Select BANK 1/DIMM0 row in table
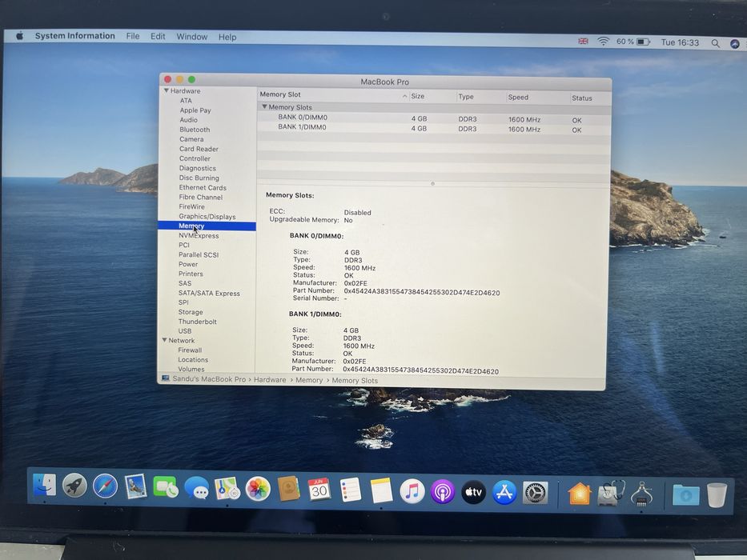Viewport: 747px width, 560px height. (x=434, y=128)
